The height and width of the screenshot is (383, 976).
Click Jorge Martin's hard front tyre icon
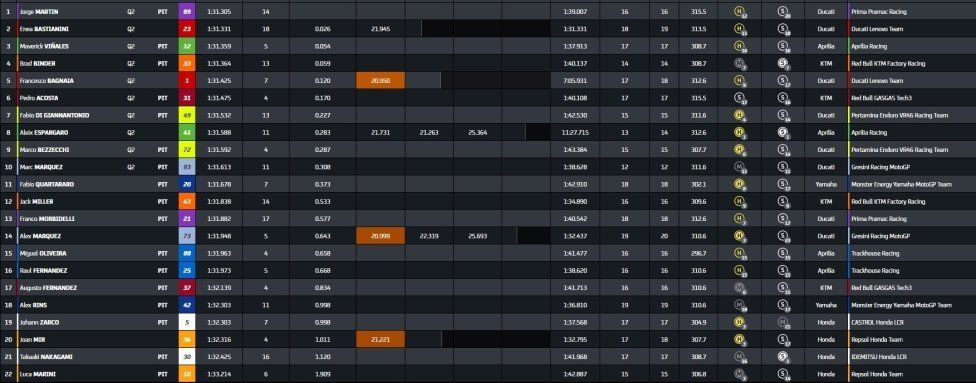tap(739, 11)
